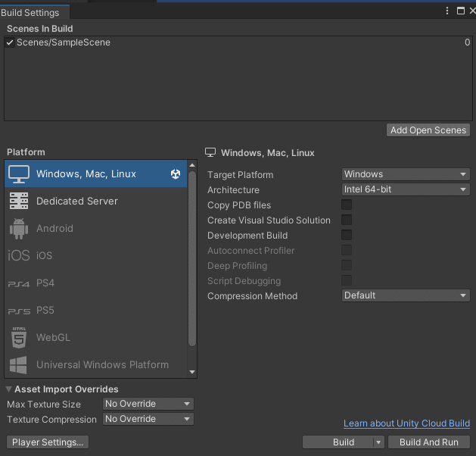Toggle Deep Profiling checkbox

(347, 266)
